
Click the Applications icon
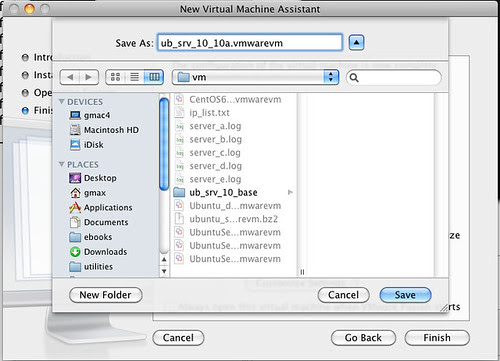click(75, 207)
